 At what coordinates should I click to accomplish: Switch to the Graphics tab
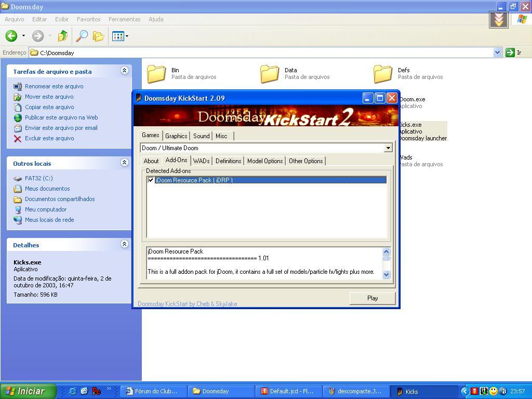[x=176, y=136]
